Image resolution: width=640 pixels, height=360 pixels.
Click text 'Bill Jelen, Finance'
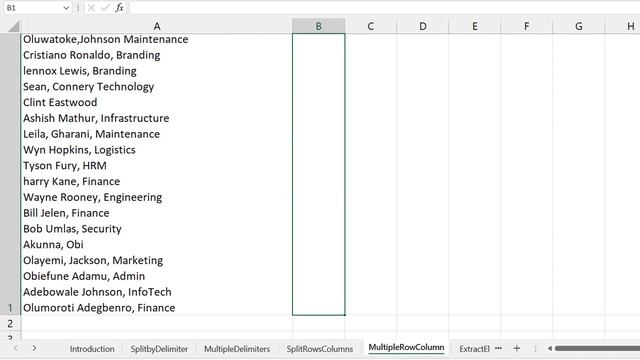tap(66, 213)
